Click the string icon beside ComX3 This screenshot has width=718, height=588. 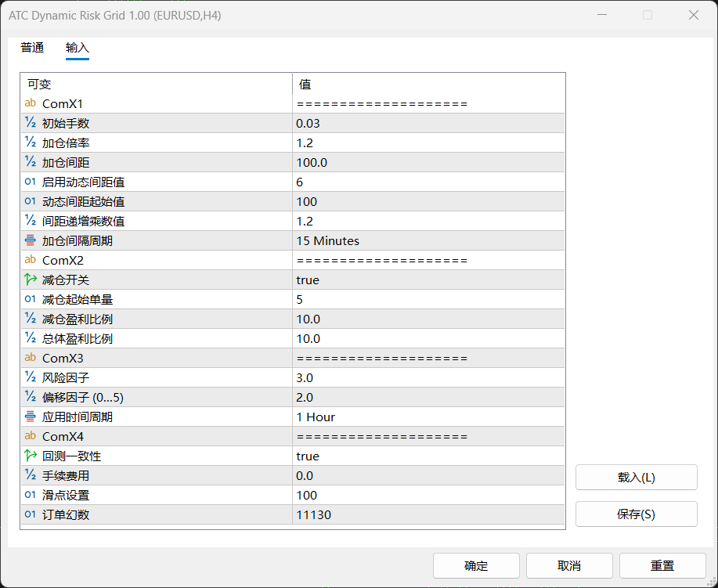pos(31,358)
